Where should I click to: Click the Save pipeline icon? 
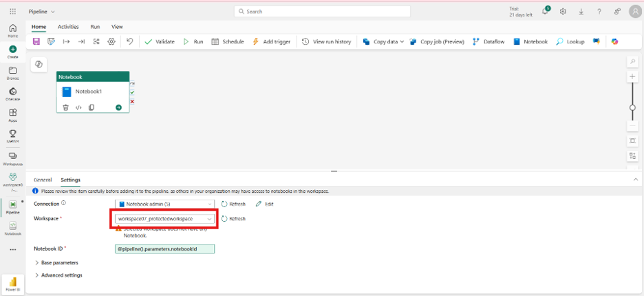(x=36, y=41)
